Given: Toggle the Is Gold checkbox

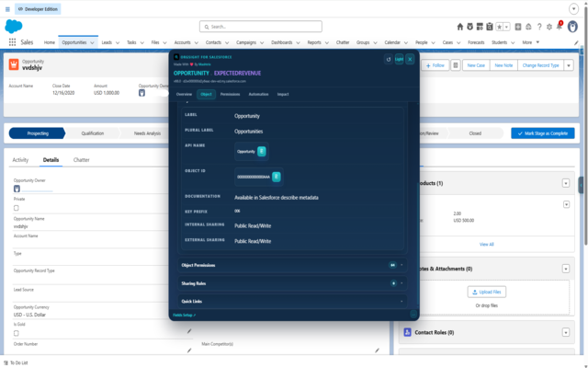Looking at the screenshot, I should point(17,333).
